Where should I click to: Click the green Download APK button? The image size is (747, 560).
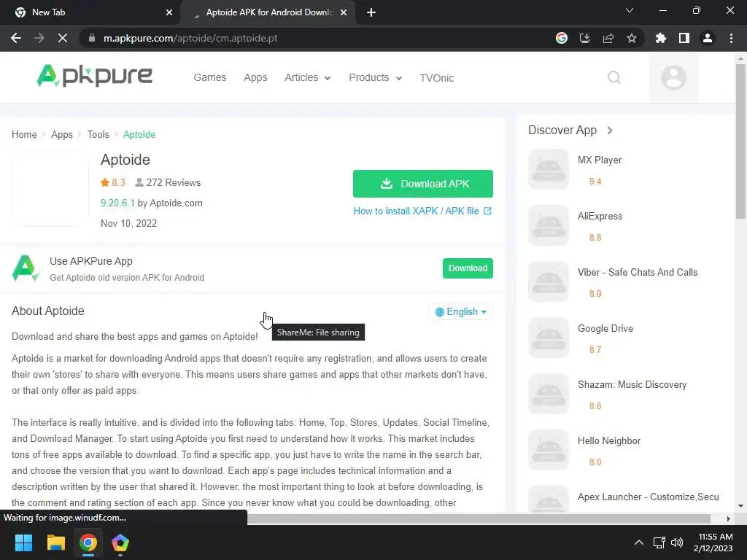coord(422,184)
